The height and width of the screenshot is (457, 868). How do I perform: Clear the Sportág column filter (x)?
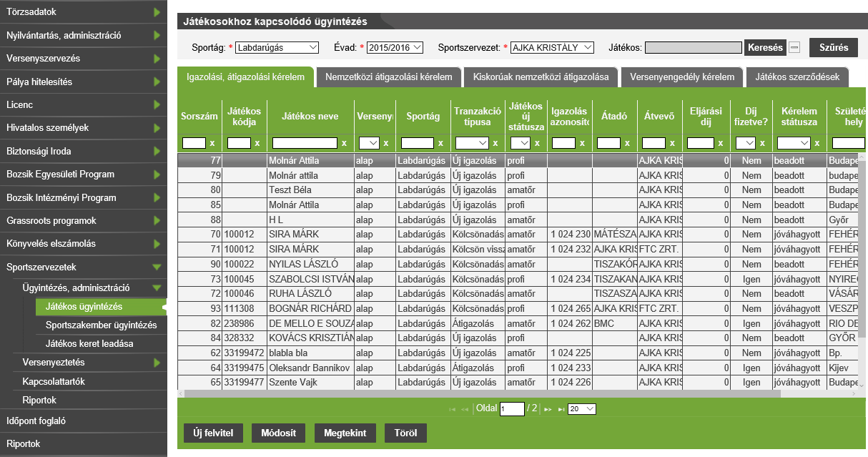click(441, 143)
